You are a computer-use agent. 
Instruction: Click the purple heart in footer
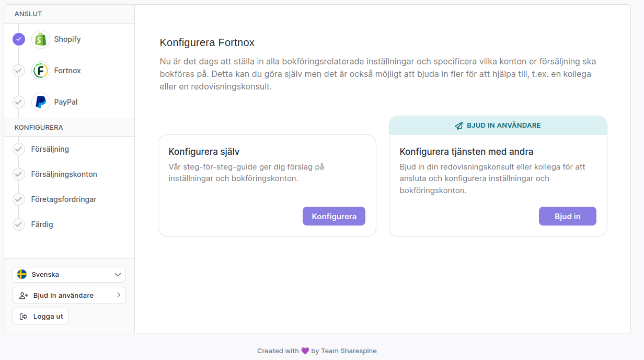click(305, 351)
